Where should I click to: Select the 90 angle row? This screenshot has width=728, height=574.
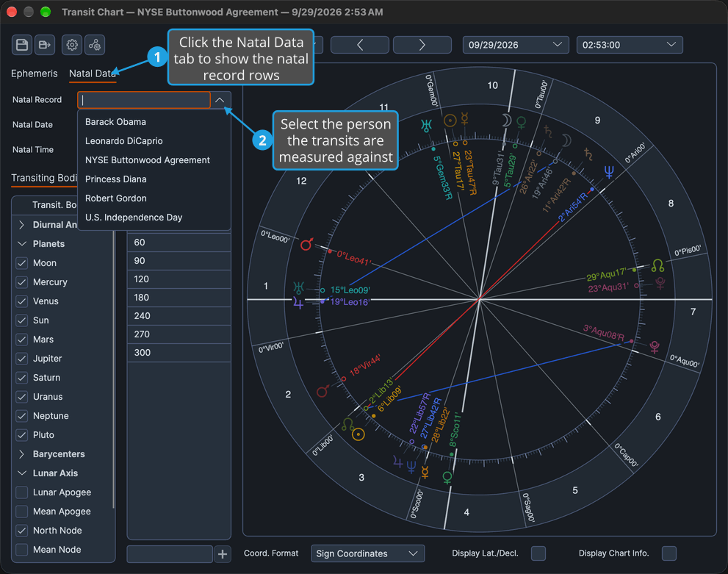click(179, 261)
